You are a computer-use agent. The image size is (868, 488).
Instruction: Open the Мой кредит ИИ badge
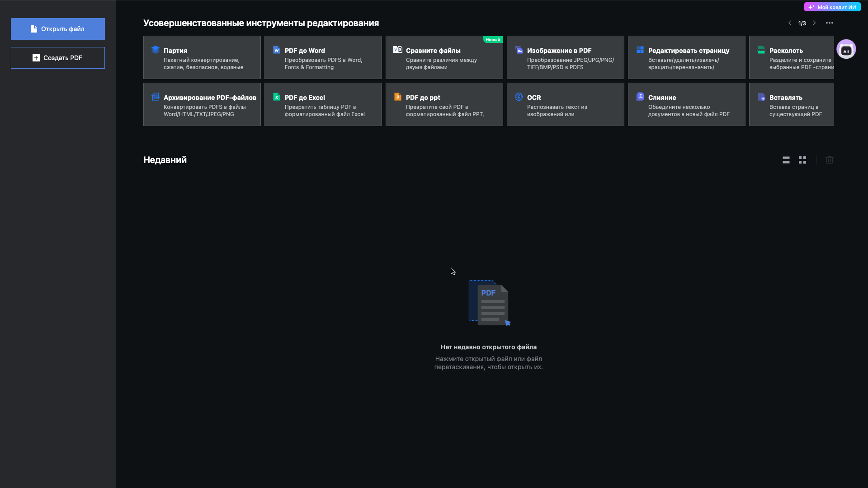[x=832, y=7]
